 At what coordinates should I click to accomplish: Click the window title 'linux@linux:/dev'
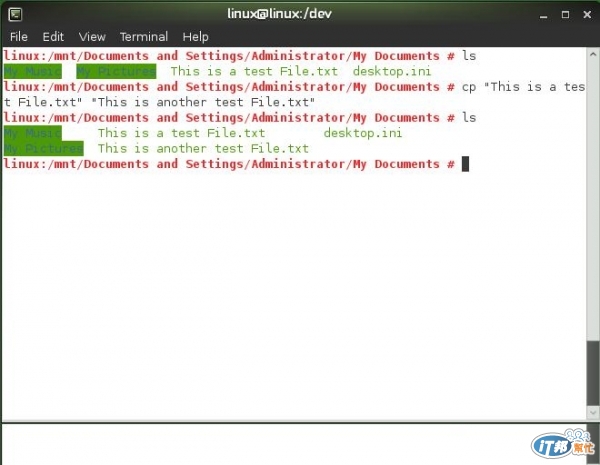point(279,14)
